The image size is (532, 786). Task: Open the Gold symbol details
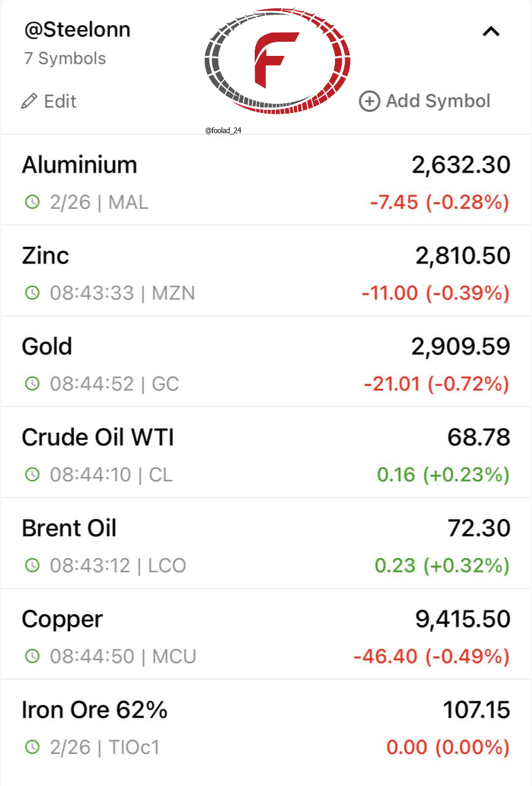click(x=266, y=362)
